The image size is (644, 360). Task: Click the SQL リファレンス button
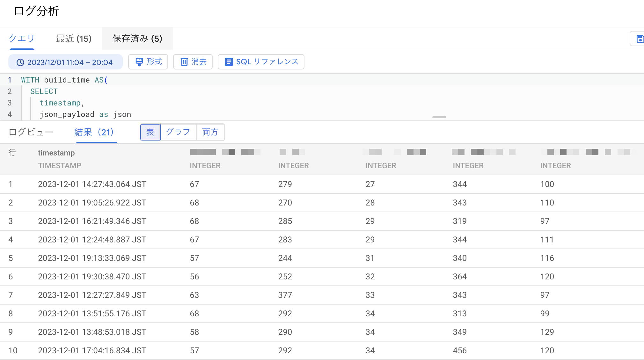260,62
